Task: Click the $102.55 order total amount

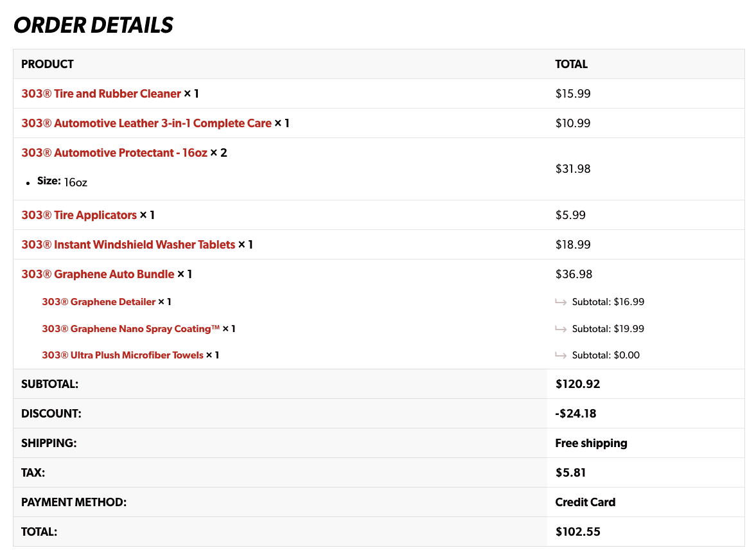Action: [x=577, y=532]
